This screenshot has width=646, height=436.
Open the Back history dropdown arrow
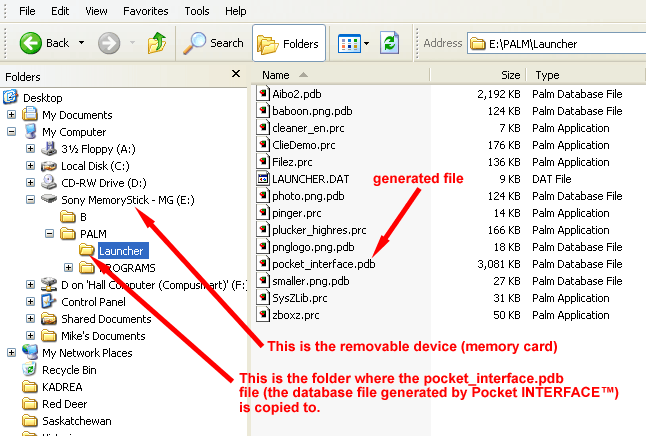pos(82,42)
